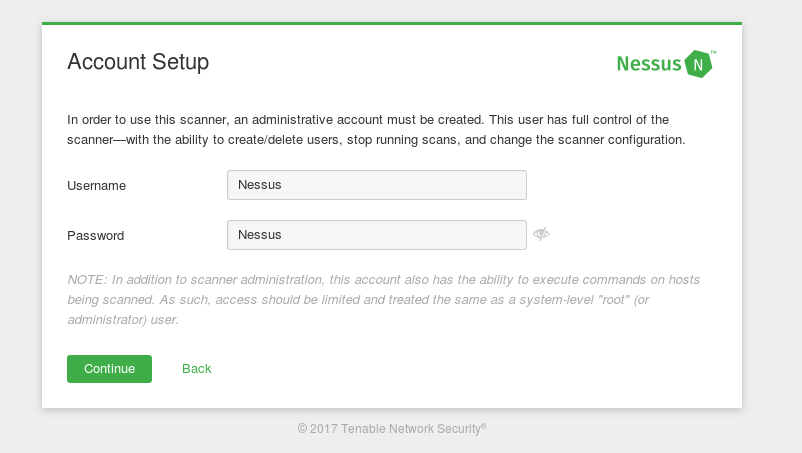This screenshot has height=453, width=802.
Task: Click the green Continue button
Action: point(109,369)
